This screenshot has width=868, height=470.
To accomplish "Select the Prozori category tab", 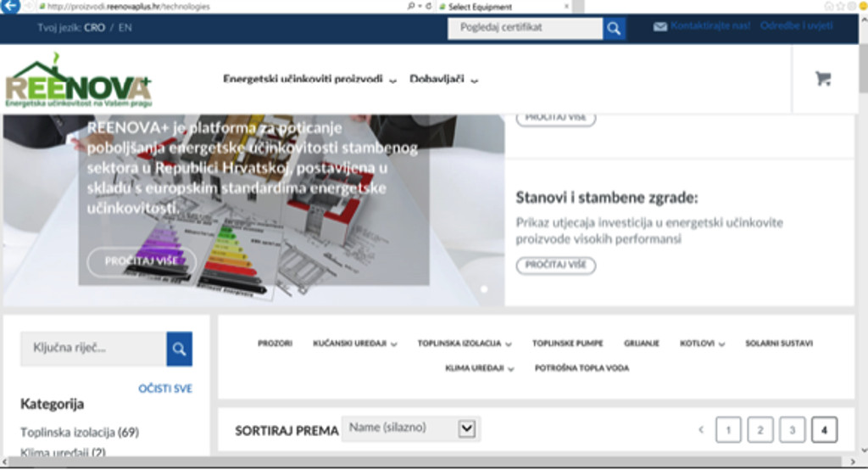I will point(275,344).
